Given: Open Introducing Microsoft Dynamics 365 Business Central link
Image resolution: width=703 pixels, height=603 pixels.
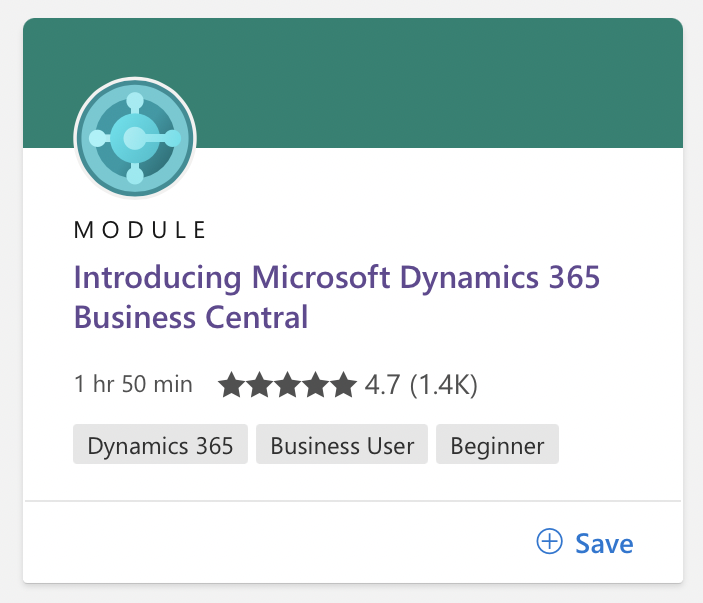Looking at the screenshot, I should [337, 297].
